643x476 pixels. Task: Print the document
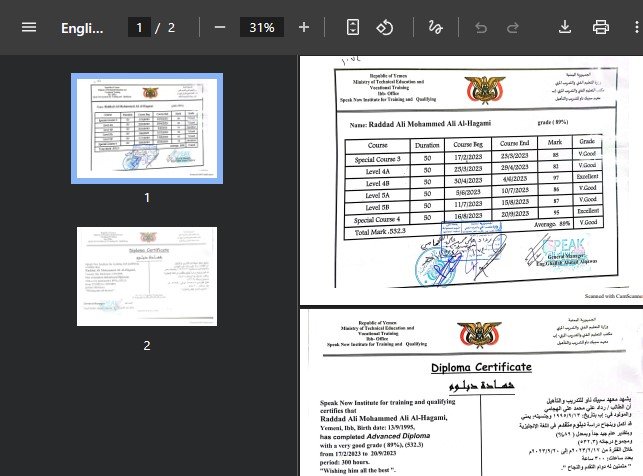(601, 27)
